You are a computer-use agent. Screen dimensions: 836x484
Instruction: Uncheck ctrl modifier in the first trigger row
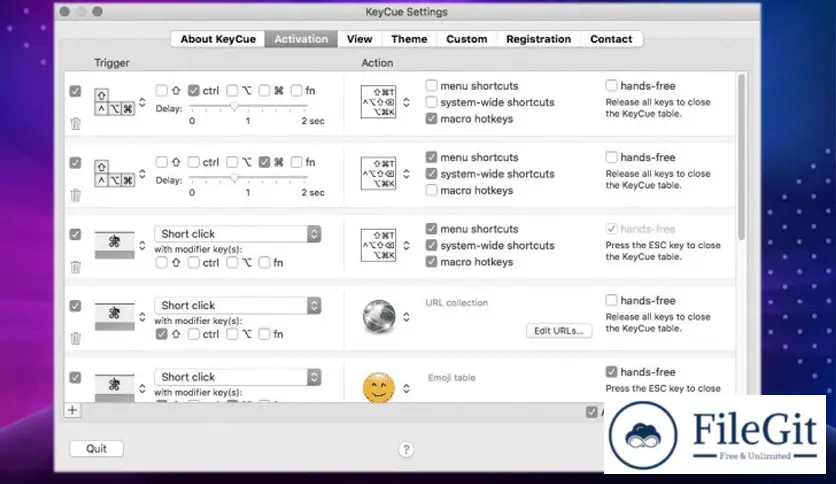[x=194, y=91]
